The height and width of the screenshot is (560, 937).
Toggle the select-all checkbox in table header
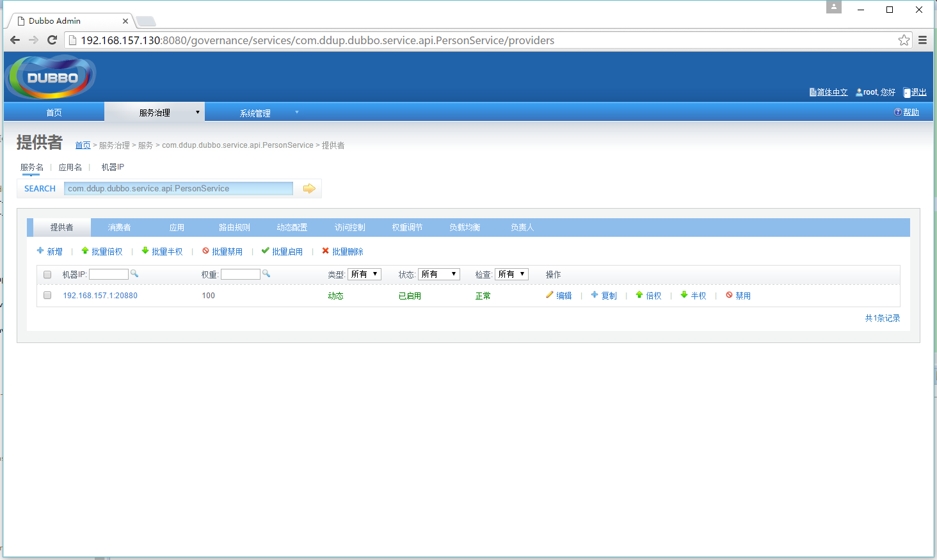(x=47, y=275)
